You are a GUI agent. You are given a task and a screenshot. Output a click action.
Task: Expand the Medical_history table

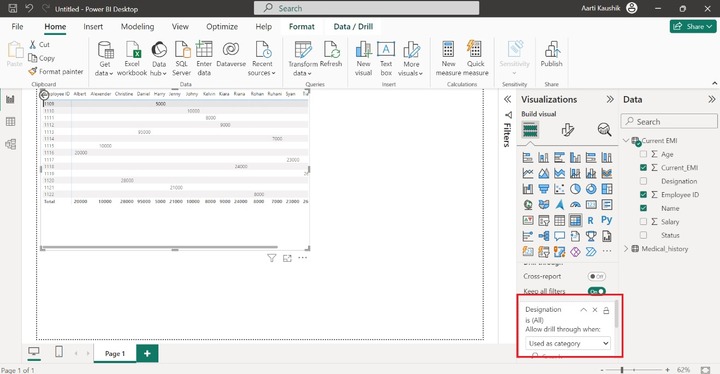[626, 249]
